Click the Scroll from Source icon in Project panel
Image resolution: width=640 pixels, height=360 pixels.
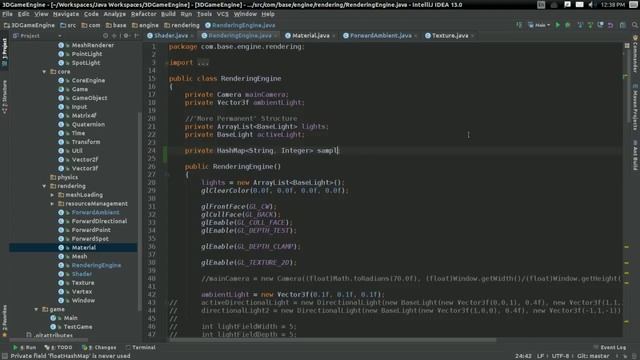(x=105, y=36)
